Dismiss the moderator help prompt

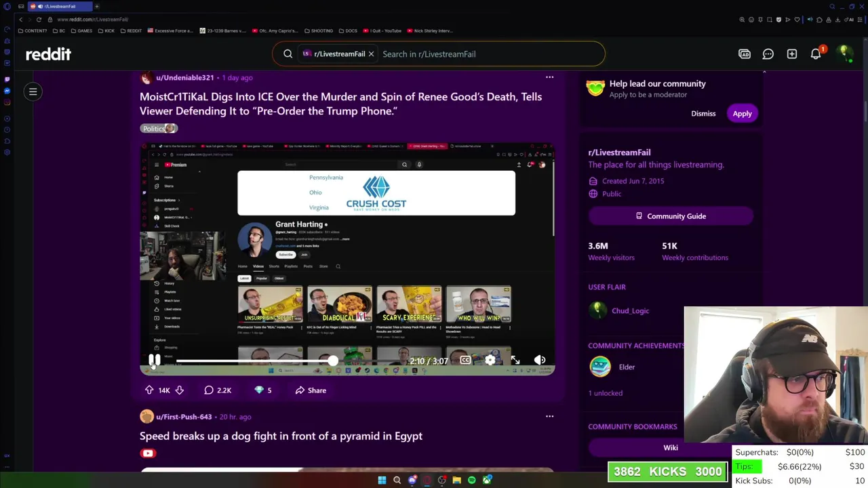pyautogui.click(x=703, y=114)
